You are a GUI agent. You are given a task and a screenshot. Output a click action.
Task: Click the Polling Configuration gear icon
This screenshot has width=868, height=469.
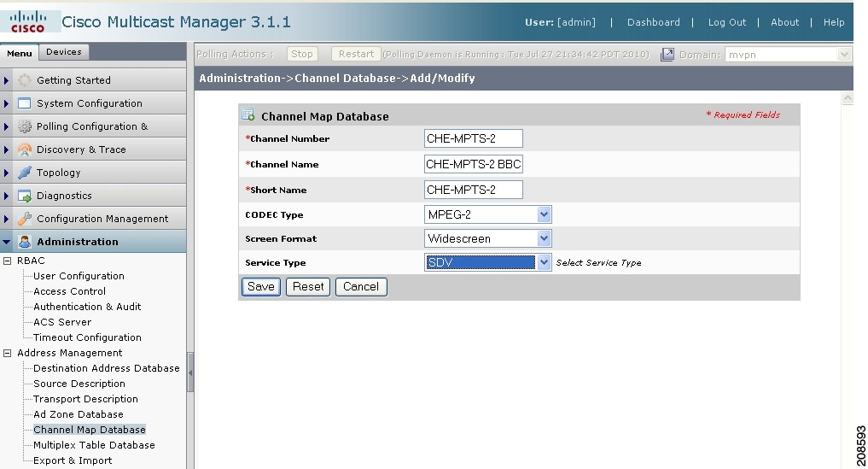(x=25, y=126)
